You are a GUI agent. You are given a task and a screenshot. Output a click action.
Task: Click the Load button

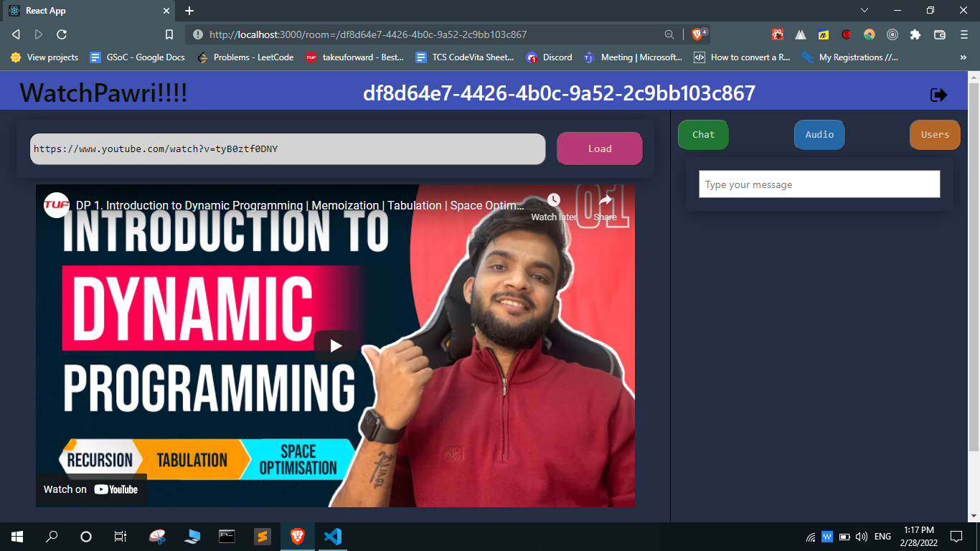599,148
